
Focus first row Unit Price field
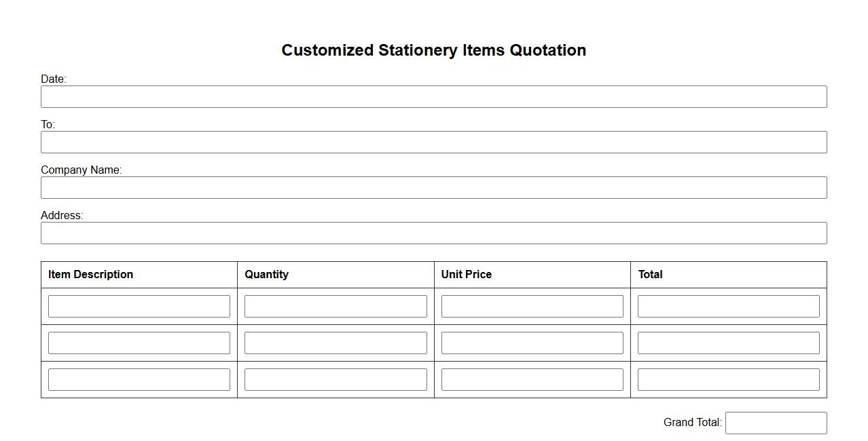point(532,306)
